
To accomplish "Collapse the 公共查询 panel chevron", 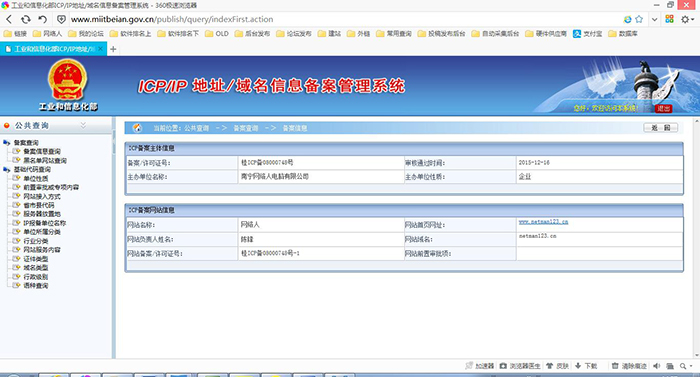I will [x=83, y=126].
